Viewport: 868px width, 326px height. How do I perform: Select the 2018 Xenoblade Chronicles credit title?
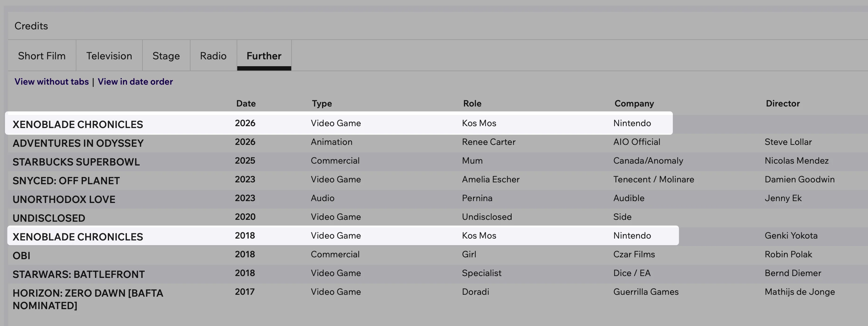[x=78, y=237]
